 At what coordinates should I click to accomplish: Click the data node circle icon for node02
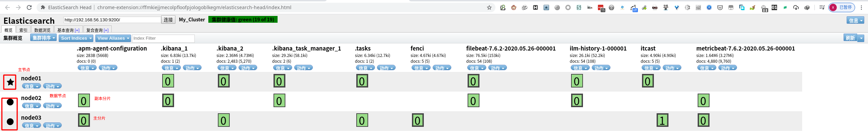pos(10,102)
